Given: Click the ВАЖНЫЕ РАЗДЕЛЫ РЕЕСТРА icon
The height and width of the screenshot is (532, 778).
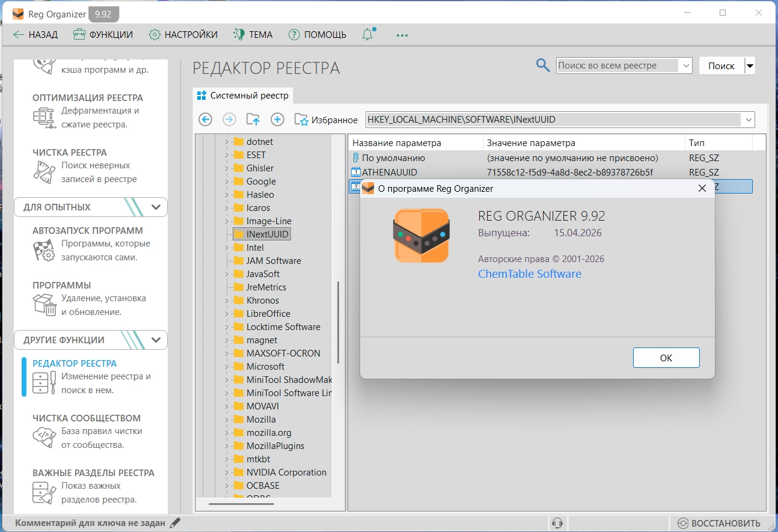Looking at the screenshot, I should 44,493.
